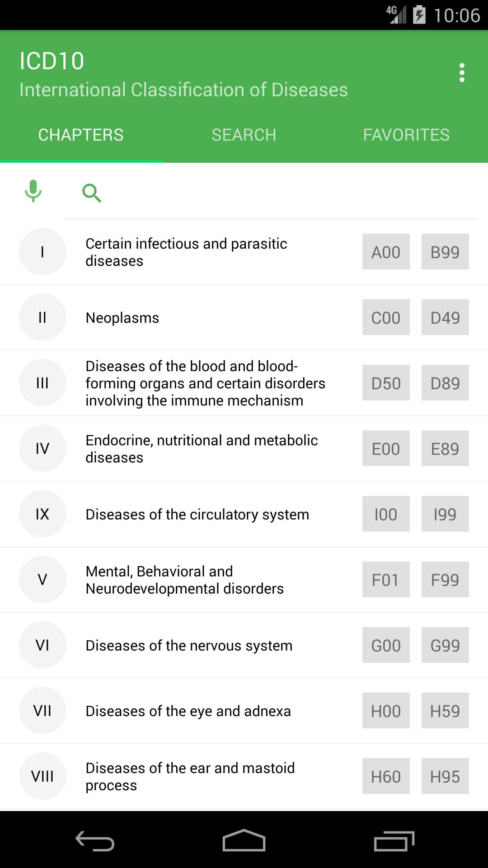The width and height of the screenshot is (488, 868).
Task: Select the CHAPTERS tab
Action: click(81, 135)
